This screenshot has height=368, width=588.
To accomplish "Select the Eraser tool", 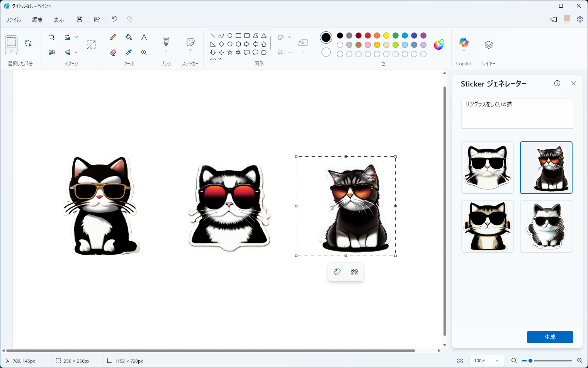I will (113, 53).
